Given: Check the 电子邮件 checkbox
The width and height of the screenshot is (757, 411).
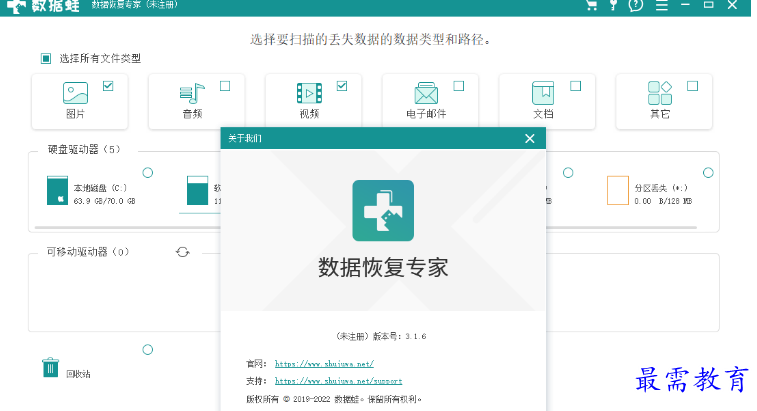Looking at the screenshot, I should pos(459,86).
